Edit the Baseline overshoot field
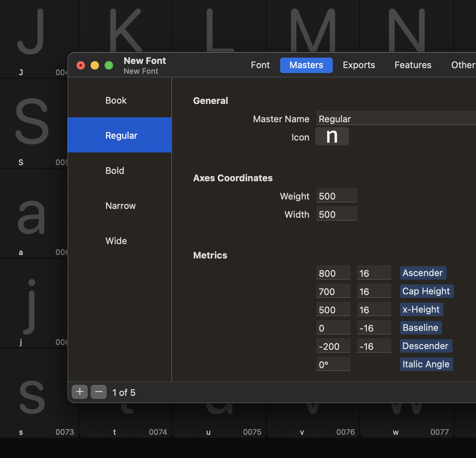Screen dimensions: 476x458 374,328
